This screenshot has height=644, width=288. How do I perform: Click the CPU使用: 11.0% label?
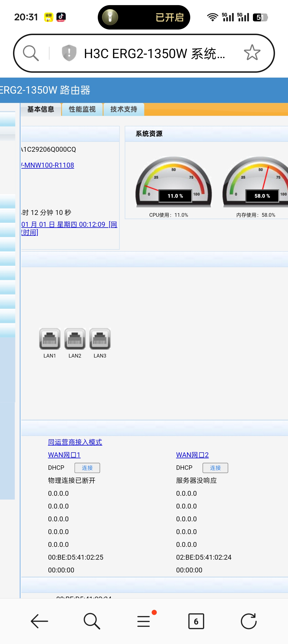168,215
